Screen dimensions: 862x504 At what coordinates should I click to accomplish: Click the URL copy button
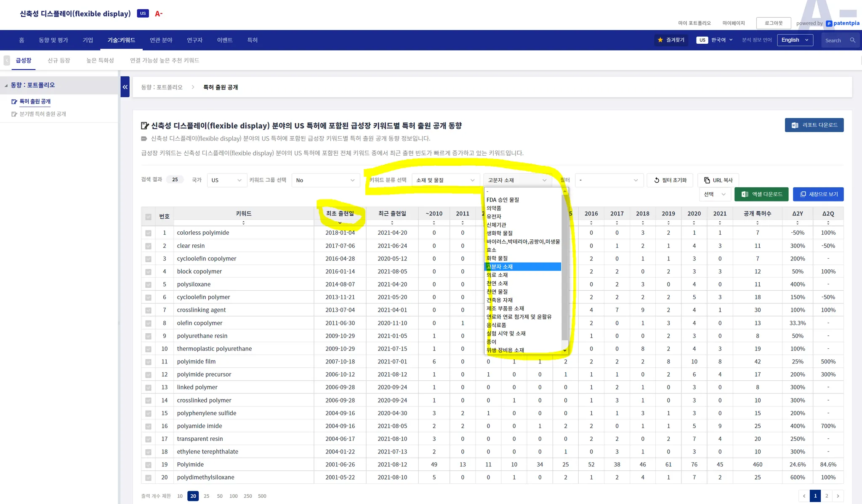[x=718, y=180]
